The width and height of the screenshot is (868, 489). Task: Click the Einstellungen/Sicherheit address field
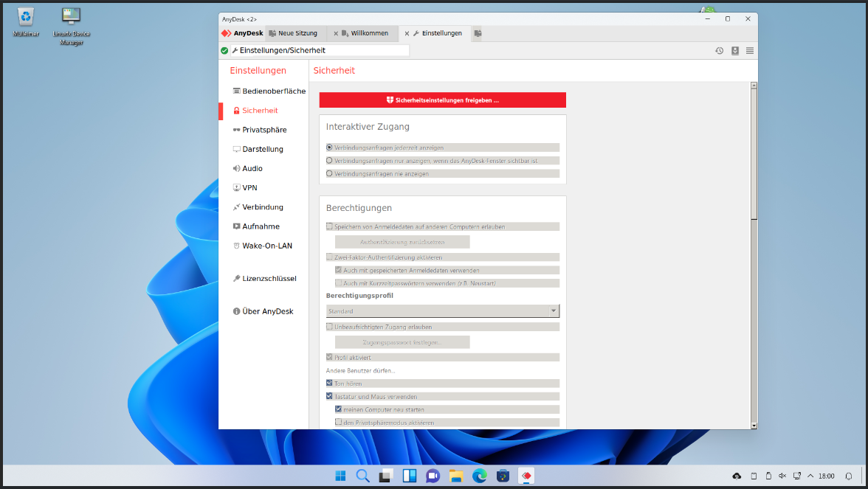320,50
